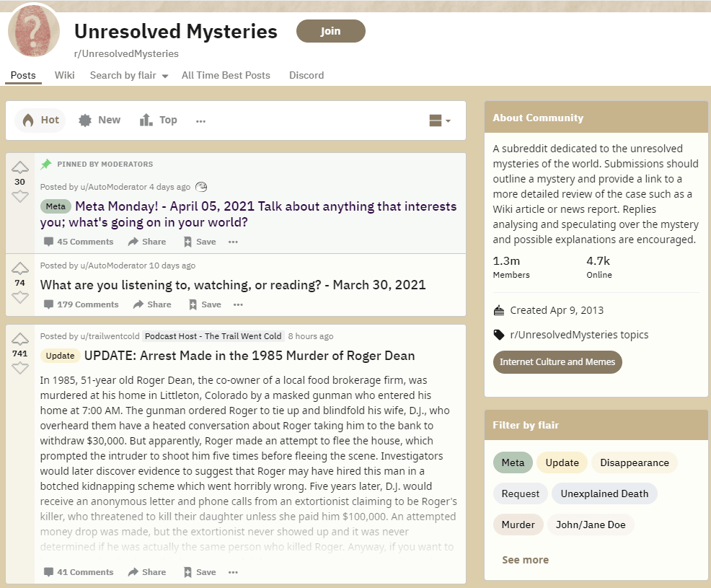
Task: Open more sort options ellipsis
Action: pyautogui.click(x=201, y=121)
